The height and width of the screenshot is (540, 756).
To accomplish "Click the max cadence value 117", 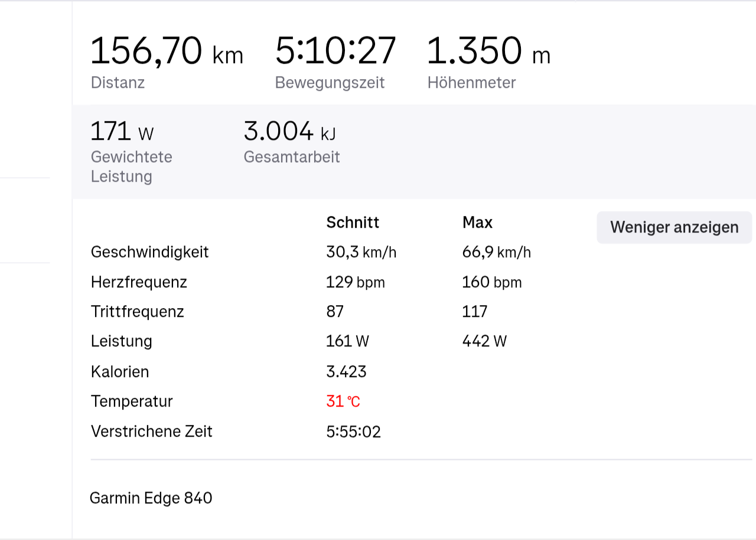I will 475,312.
